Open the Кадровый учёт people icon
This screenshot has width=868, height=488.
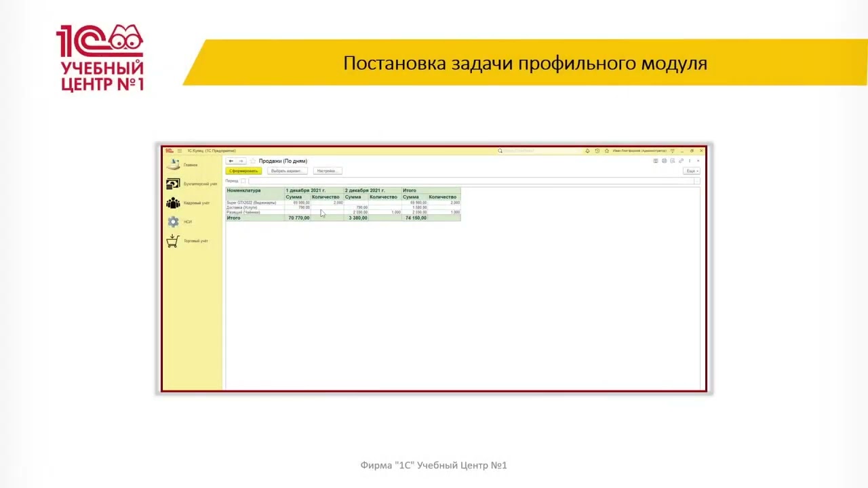pos(173,203)
